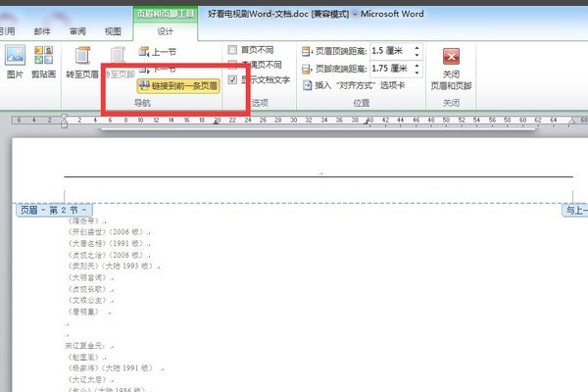Select the tab stop at ruler mark 20
The image size is (588, 392).
(216, 122)
